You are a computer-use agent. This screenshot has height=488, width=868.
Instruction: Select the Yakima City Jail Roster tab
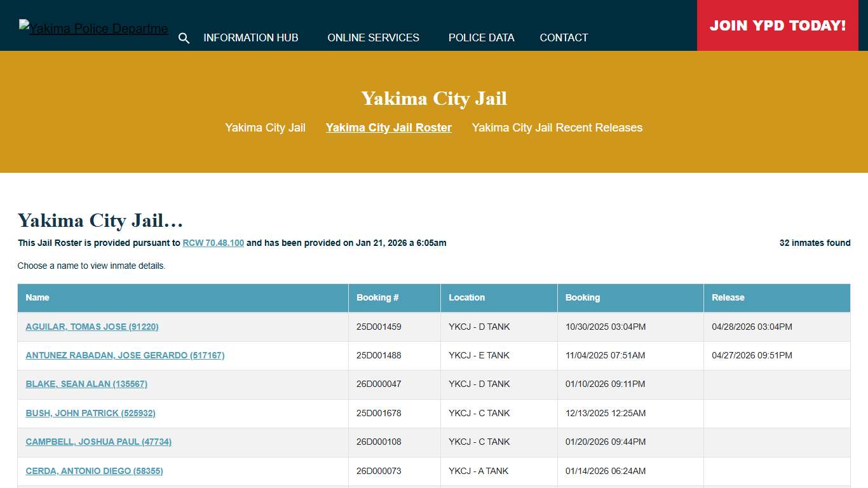[x=388, y=128]
